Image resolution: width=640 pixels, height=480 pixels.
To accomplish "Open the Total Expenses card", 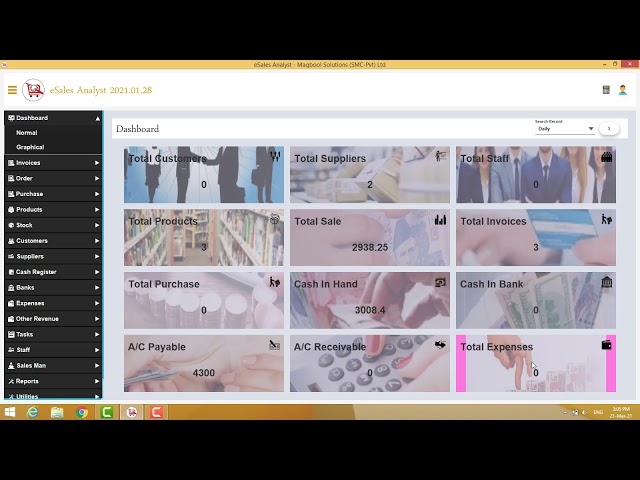I will pyautogui.click(x=536, y=363).
